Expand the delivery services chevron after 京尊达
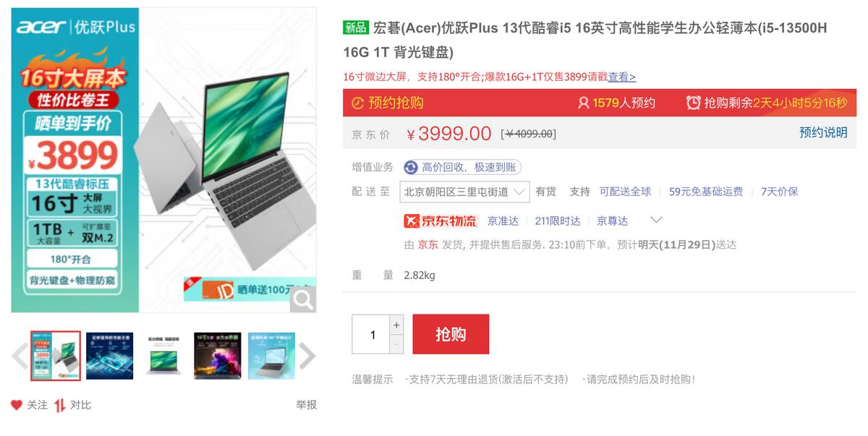 pyautogui.click(x=657, y=220)
